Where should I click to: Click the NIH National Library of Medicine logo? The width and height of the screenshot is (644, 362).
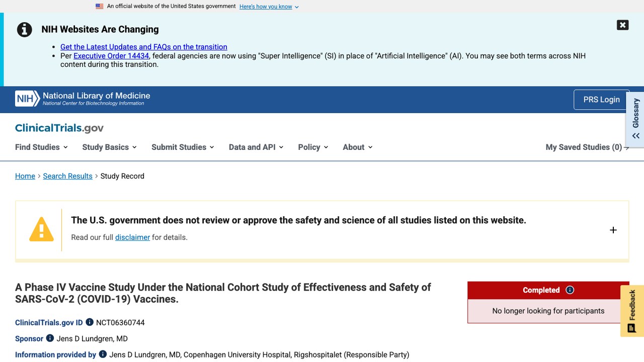83,99
